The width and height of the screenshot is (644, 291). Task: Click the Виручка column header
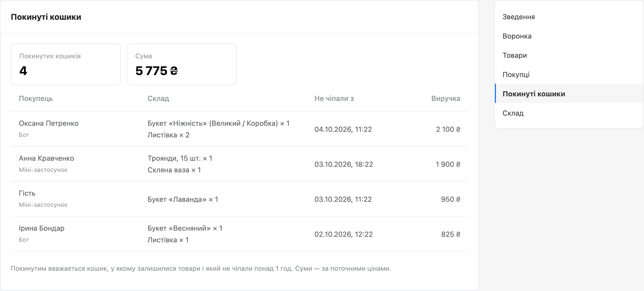[x=446, y=98]
